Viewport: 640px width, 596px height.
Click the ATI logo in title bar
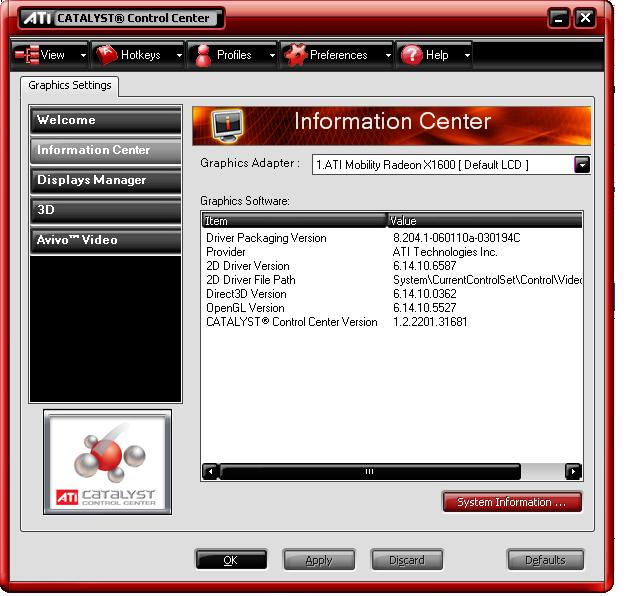tap(36, 18)
